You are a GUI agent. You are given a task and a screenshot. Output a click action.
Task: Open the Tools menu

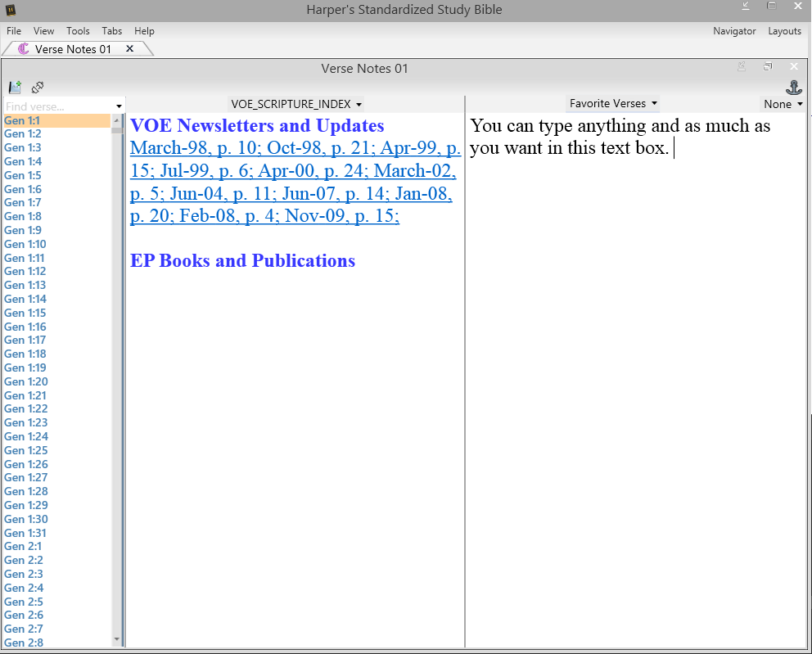click(78, 31)
